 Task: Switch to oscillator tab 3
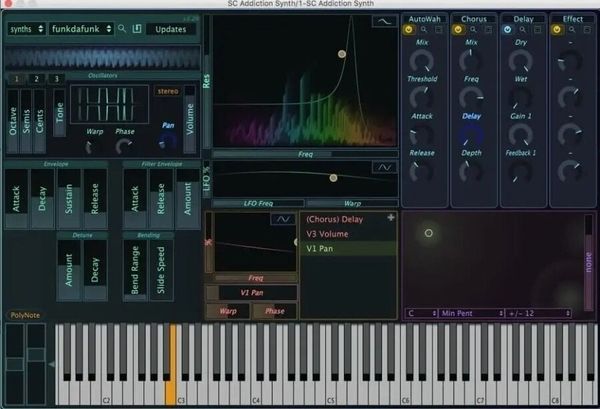click(x=56, y=79)
